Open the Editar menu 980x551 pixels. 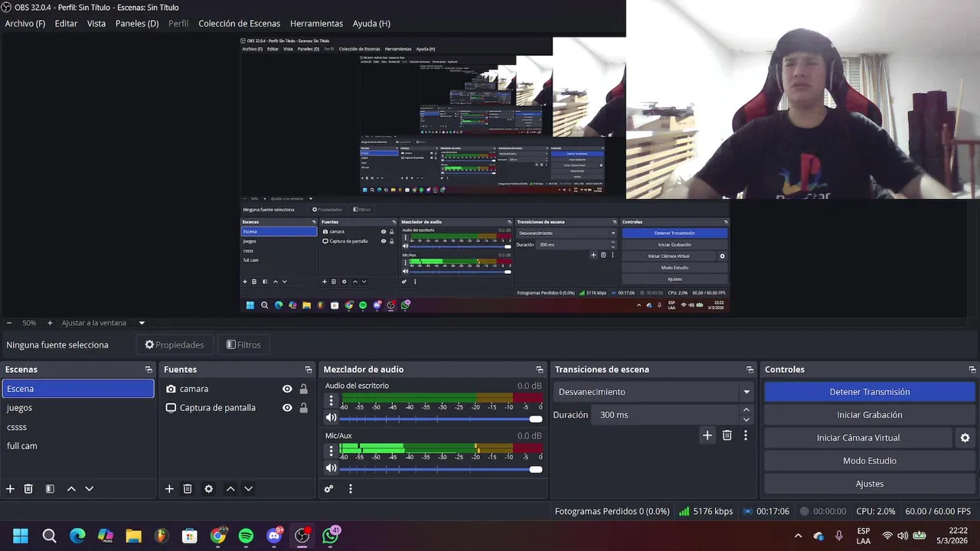pos(66,24)
